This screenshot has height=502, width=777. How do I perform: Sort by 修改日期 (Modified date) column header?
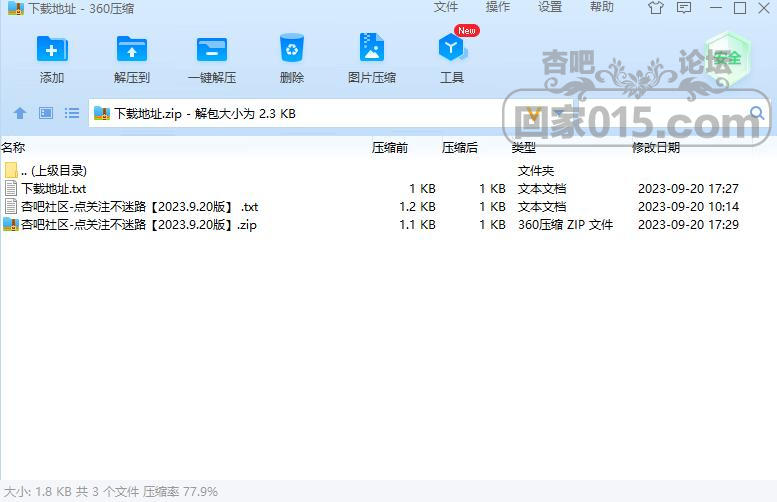656,148
